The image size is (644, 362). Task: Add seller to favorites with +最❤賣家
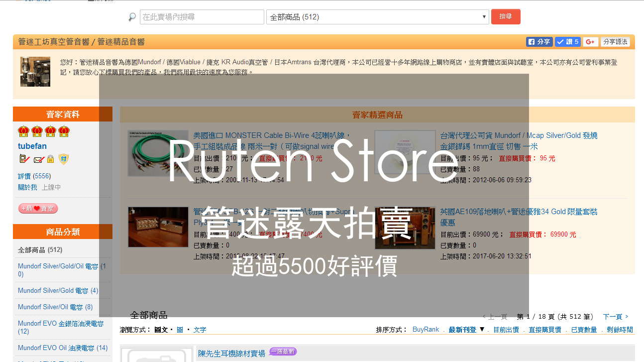[38, 209]
